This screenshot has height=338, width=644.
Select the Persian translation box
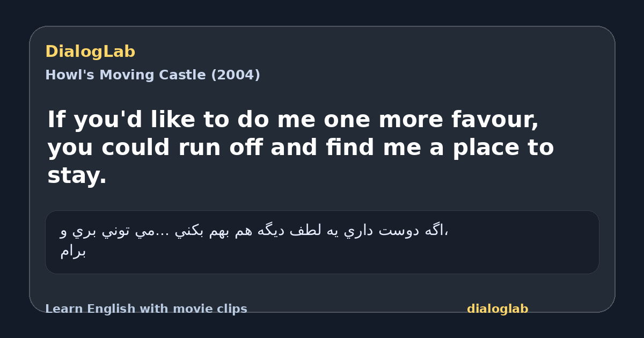click(x=322, y=242)
